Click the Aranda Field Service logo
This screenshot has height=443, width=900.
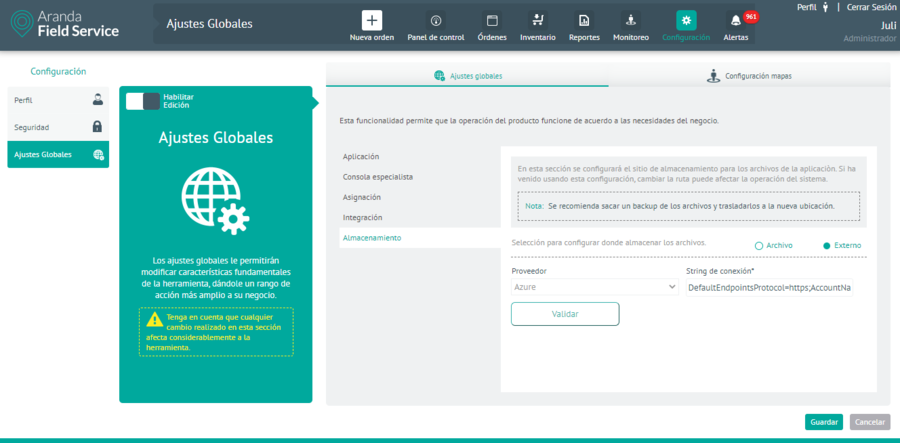65,25
